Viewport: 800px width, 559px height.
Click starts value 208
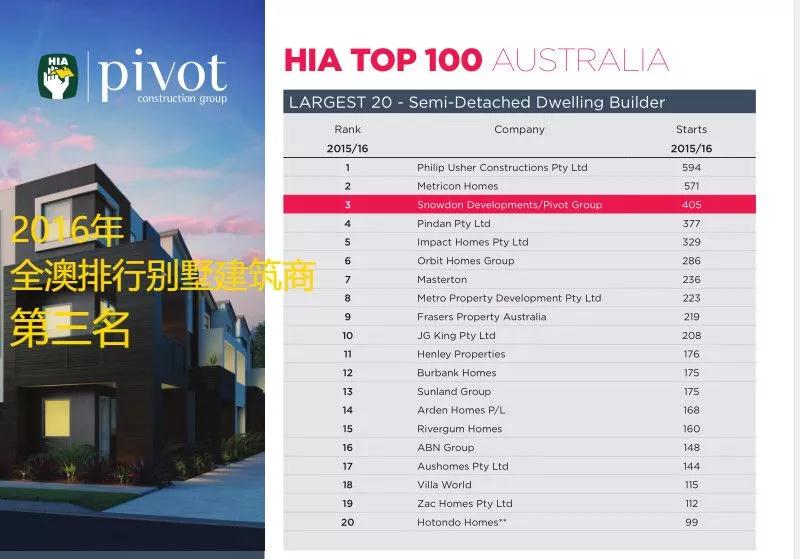click(691, 336)
